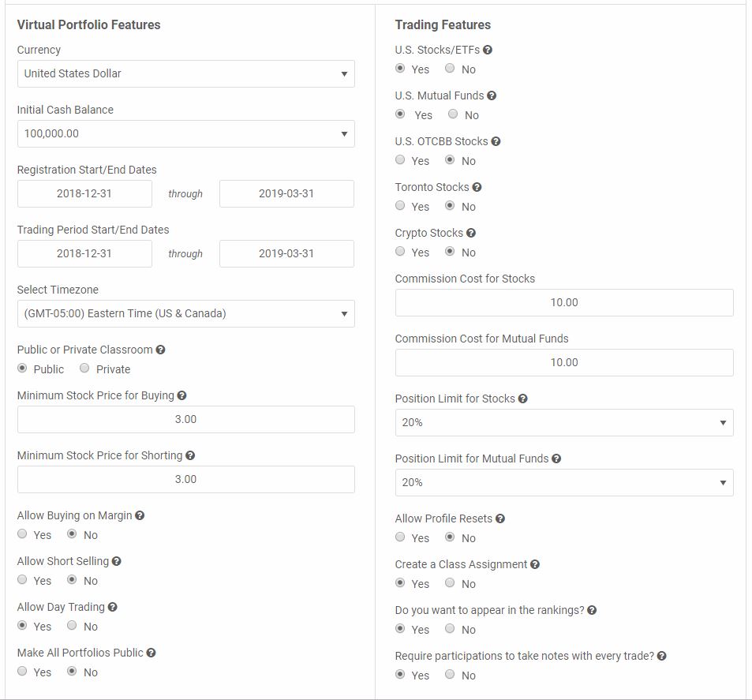Click help icon beside U.S. Stocks/ETFs
Image resolution: width=752 pixels, height=700 pixels.
(x=488, y=50)
